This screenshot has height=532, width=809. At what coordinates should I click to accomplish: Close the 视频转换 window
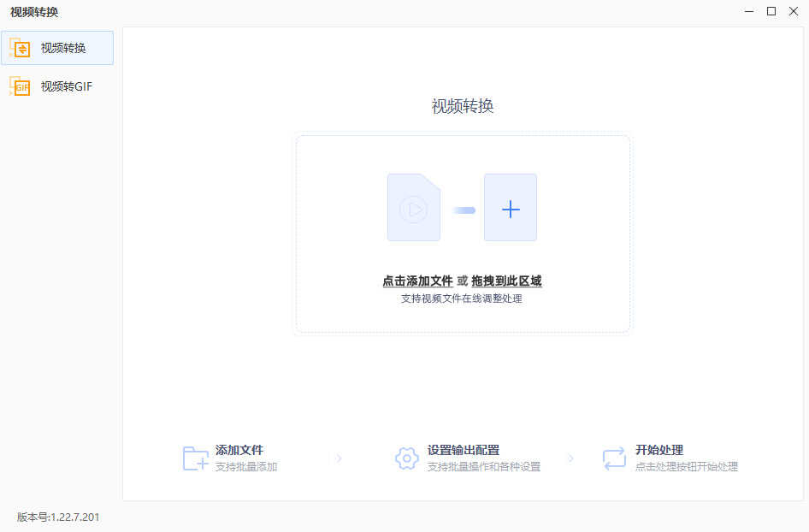click(x=794, y=11)
